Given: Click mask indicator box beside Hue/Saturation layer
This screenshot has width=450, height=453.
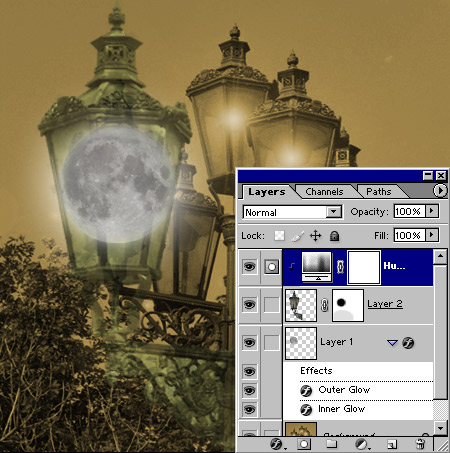Looking at the screenshot, I should click(272, 267).
